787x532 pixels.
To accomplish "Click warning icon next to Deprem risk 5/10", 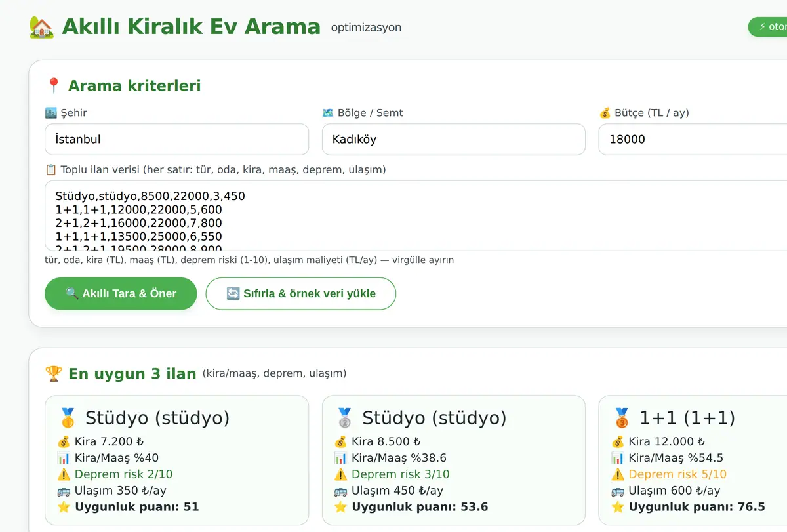I will tap(618, 474).
